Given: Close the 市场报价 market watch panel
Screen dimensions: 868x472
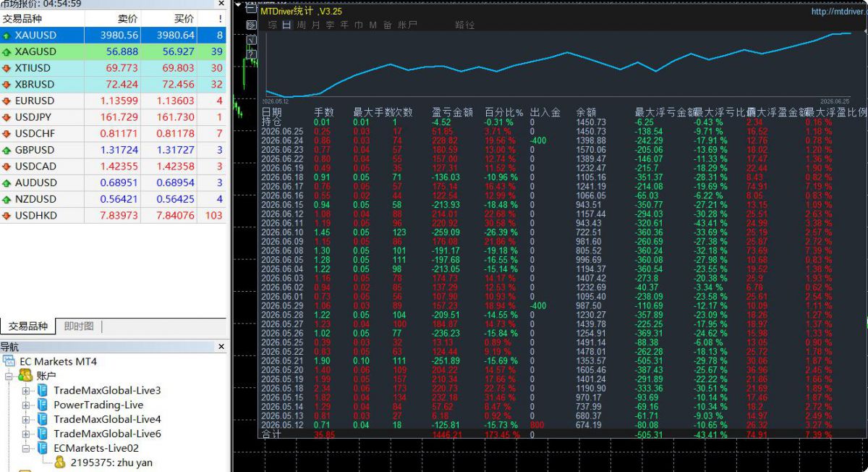Looking at the screenshot, I should click(x=221, y=4).
